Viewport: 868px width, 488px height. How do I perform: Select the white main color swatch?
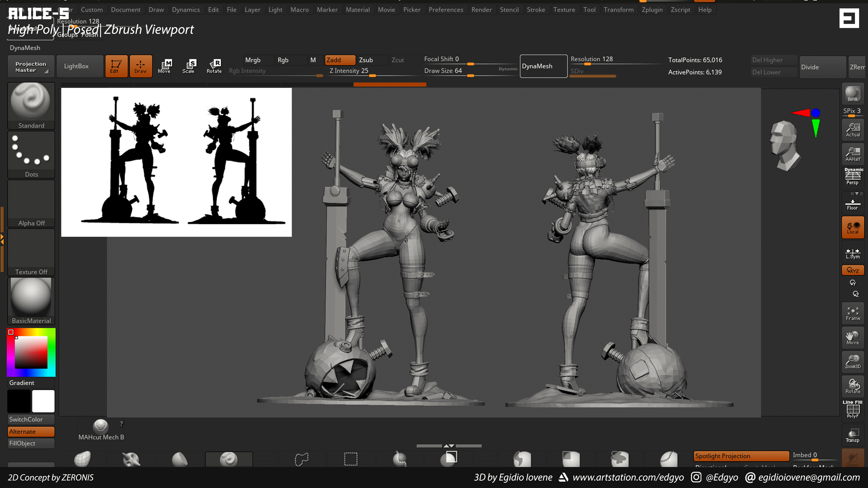43,401
